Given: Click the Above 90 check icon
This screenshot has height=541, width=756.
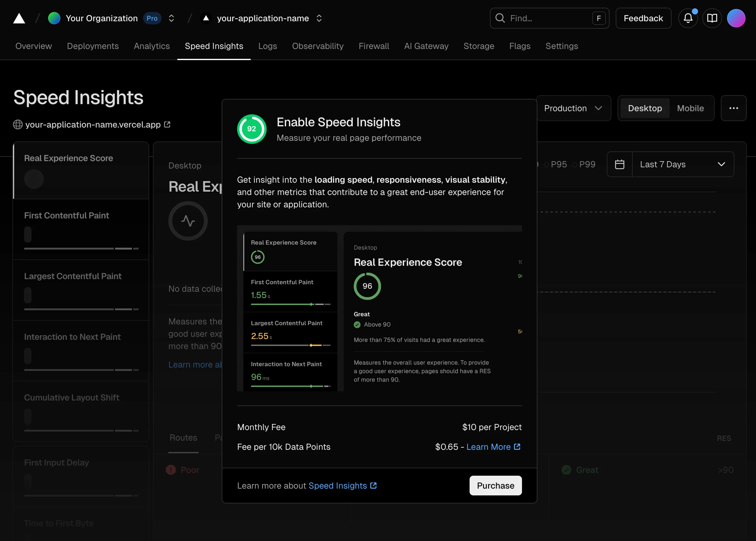Looking at the screenshot, I should 357,324.
